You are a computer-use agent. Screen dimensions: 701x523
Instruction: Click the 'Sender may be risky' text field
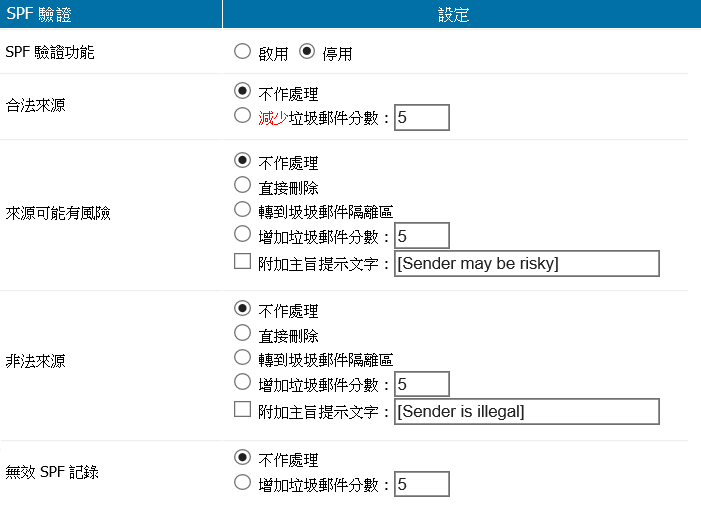(527, 263)
